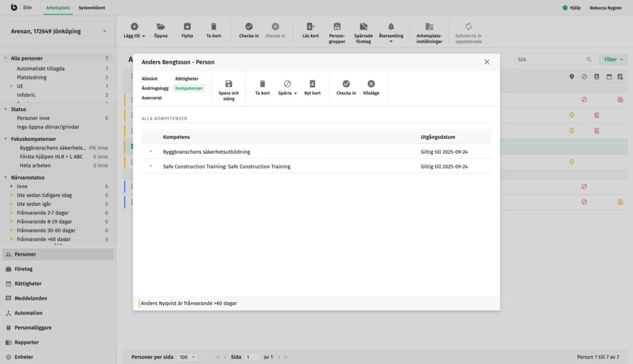
Task: Switch to the Systemklient top tab
Action: [91, 7]
